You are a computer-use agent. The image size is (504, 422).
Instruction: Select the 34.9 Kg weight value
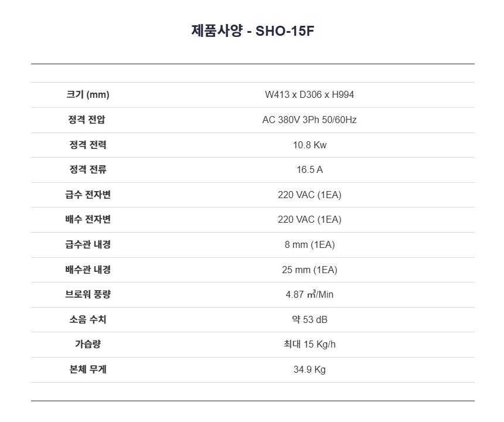(309, 369)
